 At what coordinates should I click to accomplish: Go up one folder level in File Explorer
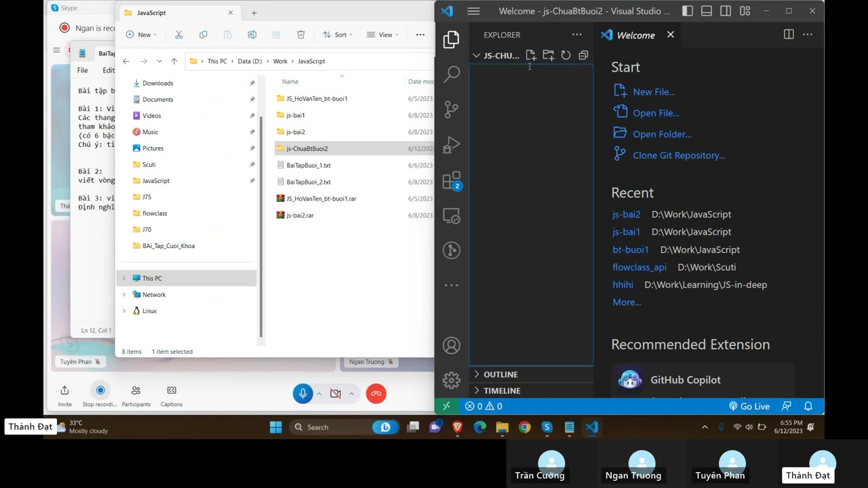(x=174, y=61)
